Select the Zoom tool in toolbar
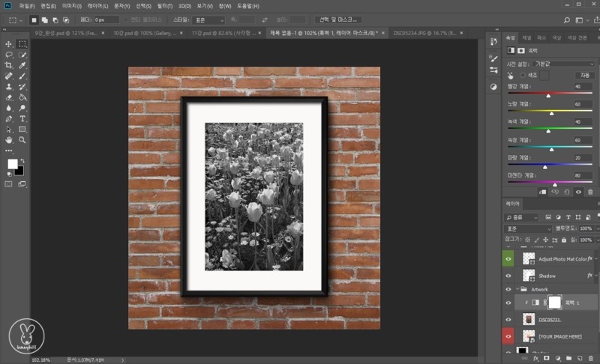 coord(22,139)
